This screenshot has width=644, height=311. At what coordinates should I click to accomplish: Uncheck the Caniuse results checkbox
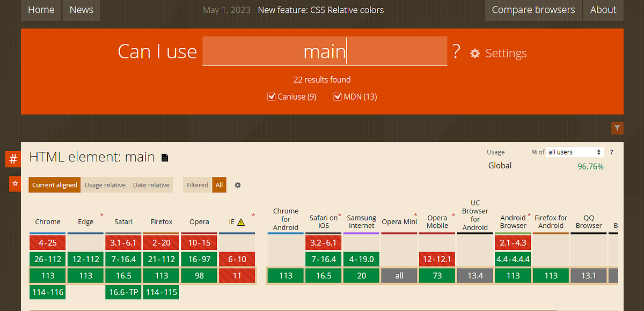[x=272, y=97]
